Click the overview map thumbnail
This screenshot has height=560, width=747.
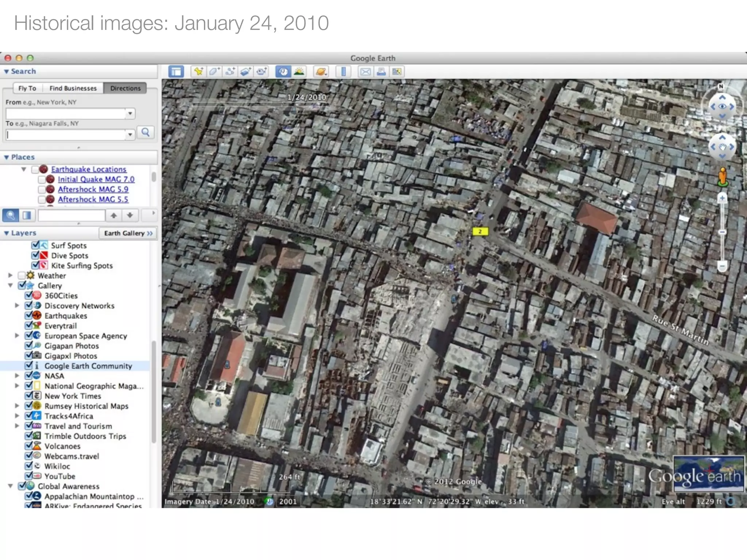click(709, 474)
